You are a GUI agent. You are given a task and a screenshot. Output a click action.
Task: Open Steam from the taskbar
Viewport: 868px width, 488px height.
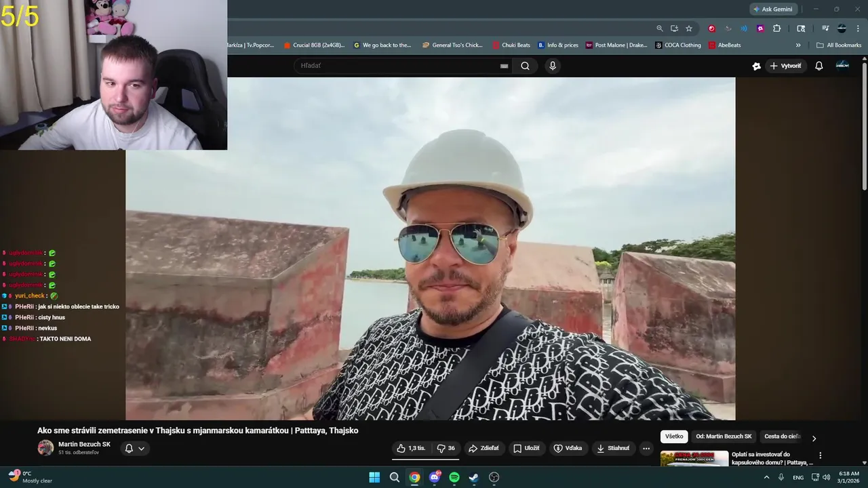[474, 477]
